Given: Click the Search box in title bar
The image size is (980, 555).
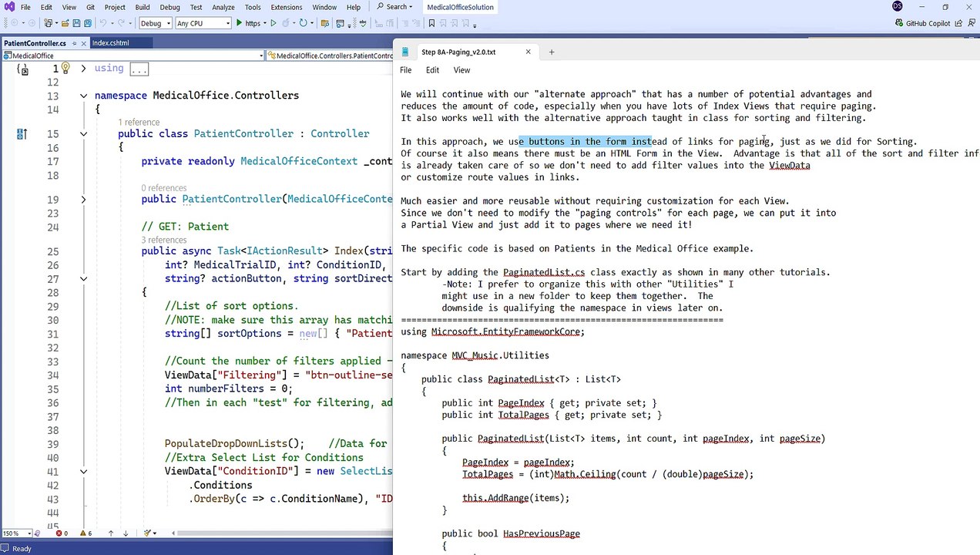Looking at the screenshot, I should pyautogui.click(x=393, y=7).
